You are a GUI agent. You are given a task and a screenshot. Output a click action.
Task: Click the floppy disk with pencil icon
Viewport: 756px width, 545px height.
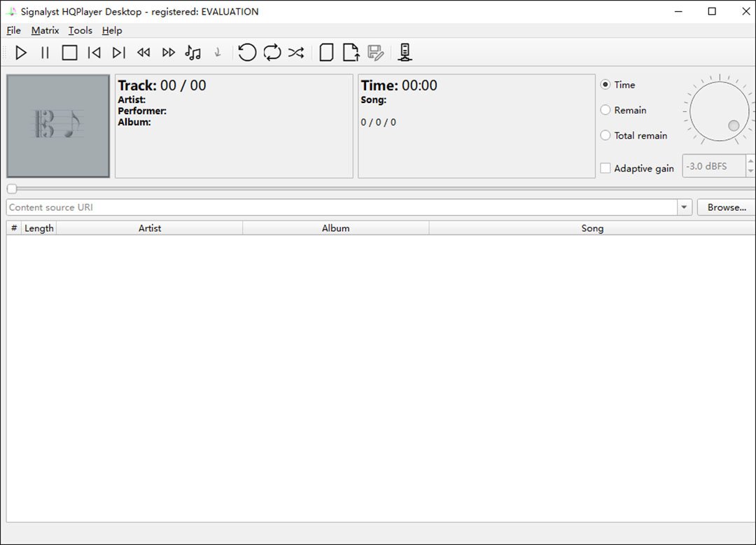coord(376,53)
